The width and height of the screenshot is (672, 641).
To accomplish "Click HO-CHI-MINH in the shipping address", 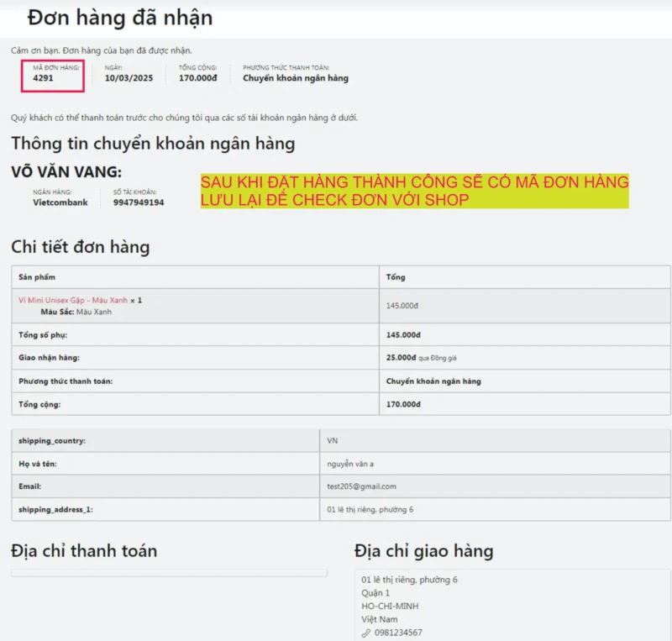I will point(390,607).
